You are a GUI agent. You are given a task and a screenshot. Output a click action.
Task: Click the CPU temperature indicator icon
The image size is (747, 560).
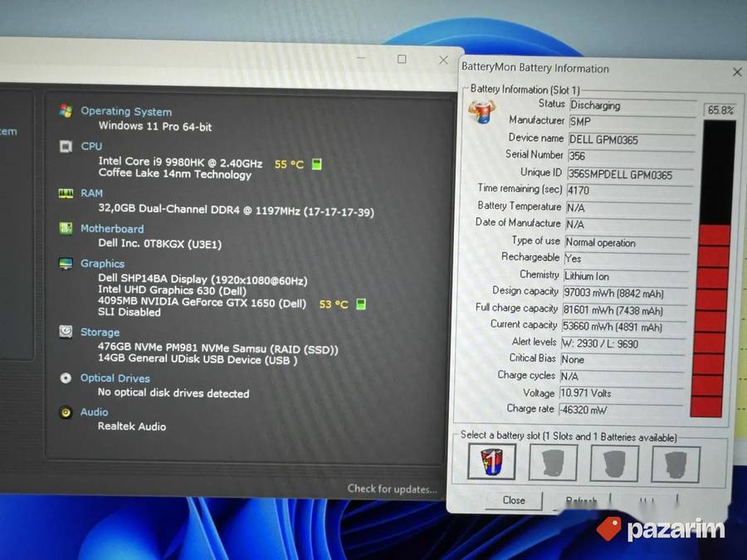[x=316, y=164]
